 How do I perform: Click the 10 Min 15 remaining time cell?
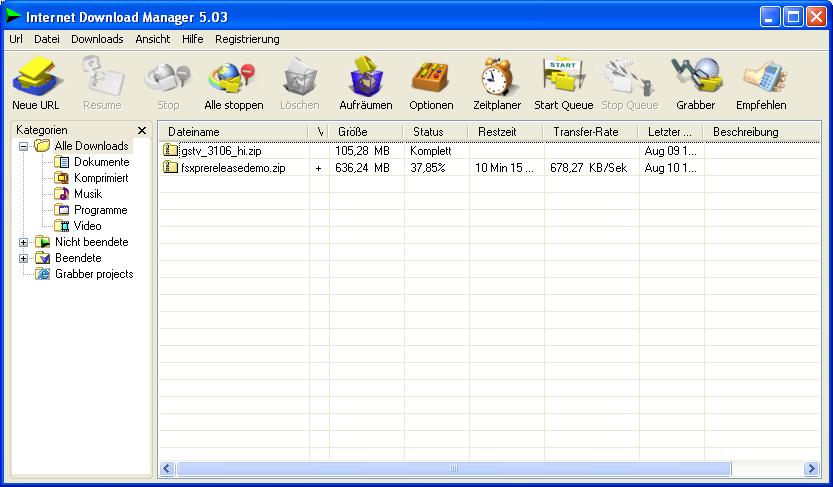click(x=504, y=168)
